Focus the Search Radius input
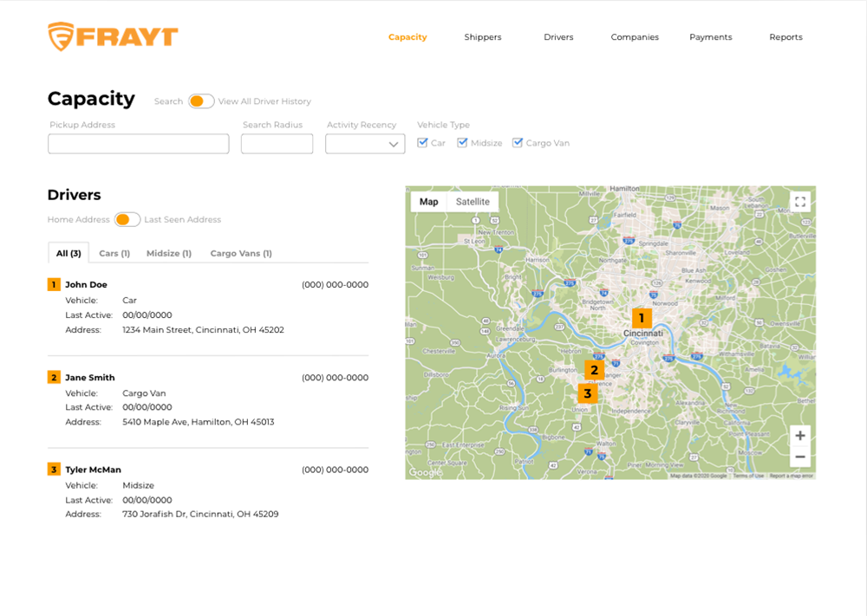The height and width of the screenshot is (616, 867). click(x=277, y=144)
